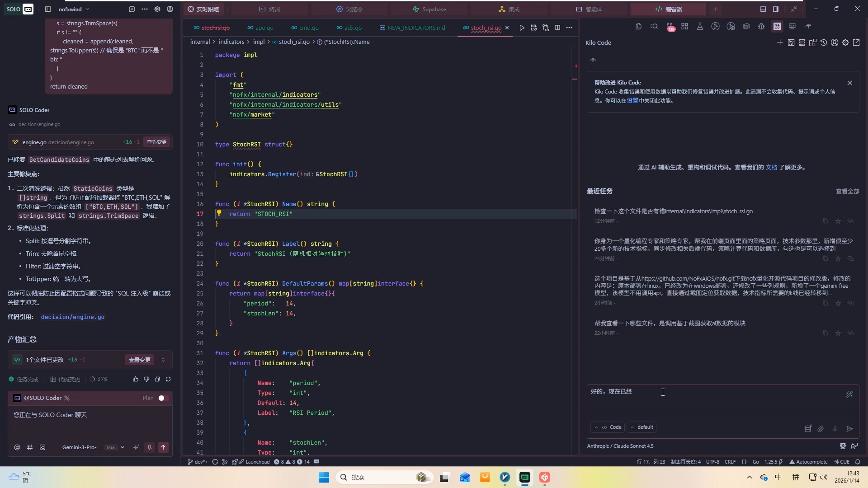Click the 查看变更 button next to 1个文件已更改
Viewport: 868px width, 488px height.
coord(139,360)
